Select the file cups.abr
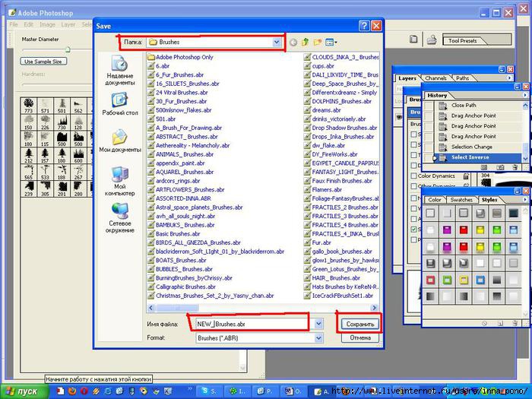 point(319,66)
